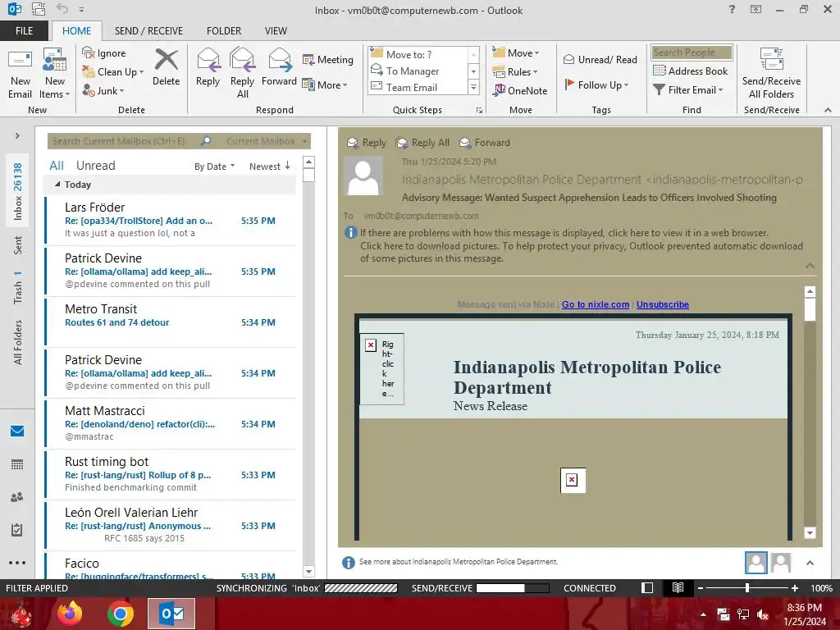This screenshot has width=840, height=630.
Task: Click the ribbon Forward icon
Action: [x=279, y=67]
